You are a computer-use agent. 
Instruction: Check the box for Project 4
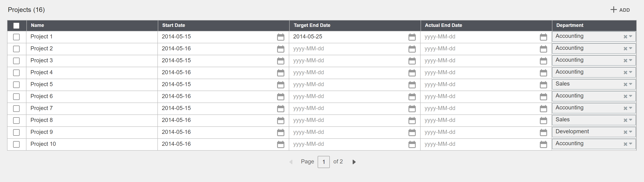coord(16,73)
